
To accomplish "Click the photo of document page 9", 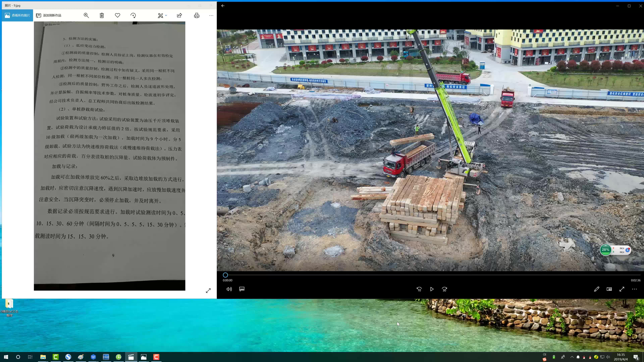I will pyautogui.click(x=110, y=156).
